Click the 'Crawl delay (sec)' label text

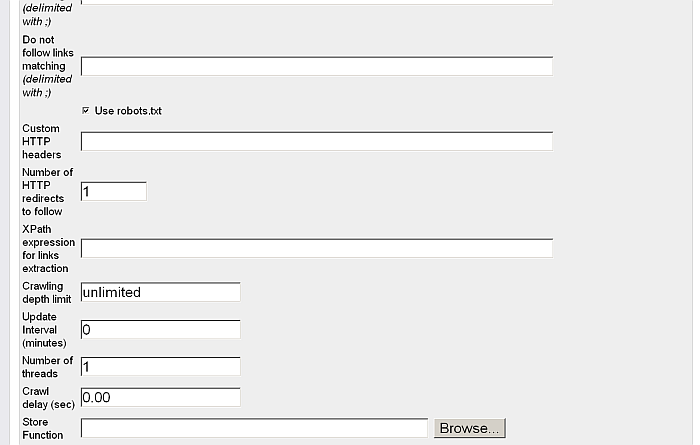pyautogui.click(x=48, y=398)
